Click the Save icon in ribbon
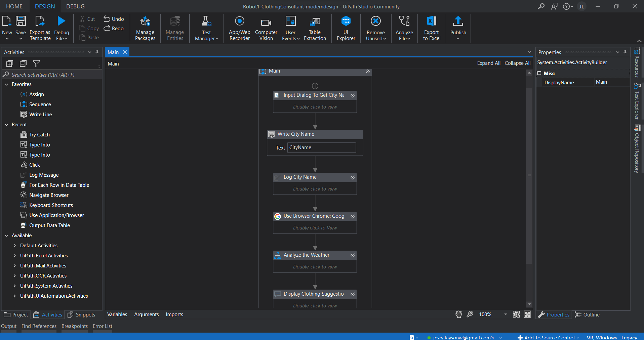644x340 pixels. tap(21, 22)
